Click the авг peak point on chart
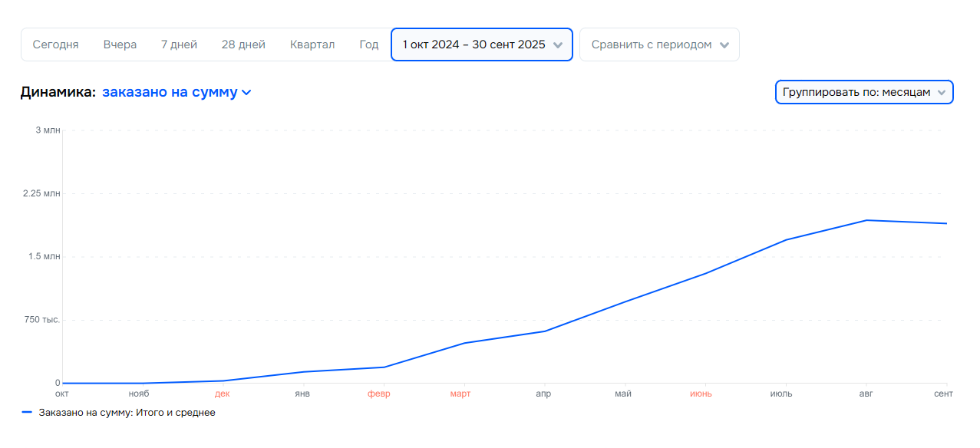Image resolution: width=980 pixels, height=448 pixels. pos(866,220)
